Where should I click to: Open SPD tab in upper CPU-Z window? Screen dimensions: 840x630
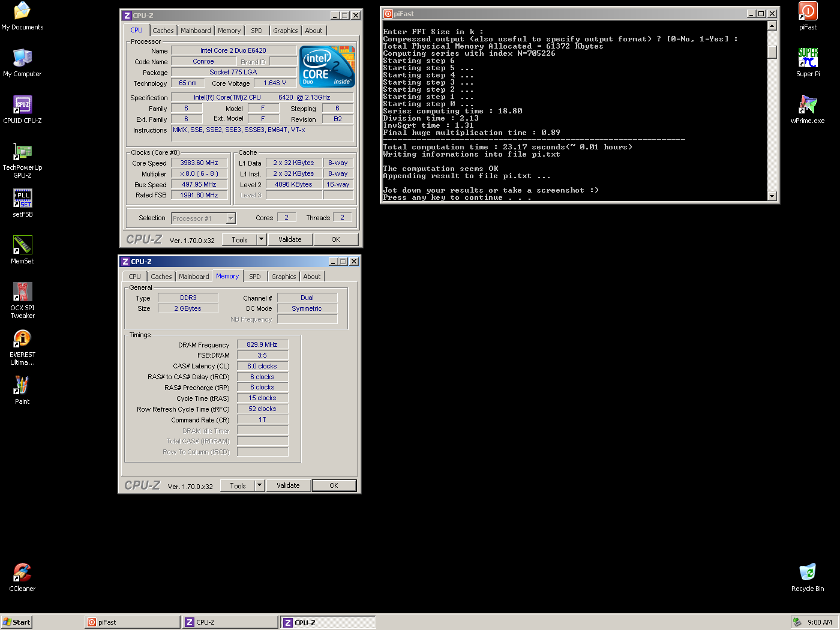[257, 31]
